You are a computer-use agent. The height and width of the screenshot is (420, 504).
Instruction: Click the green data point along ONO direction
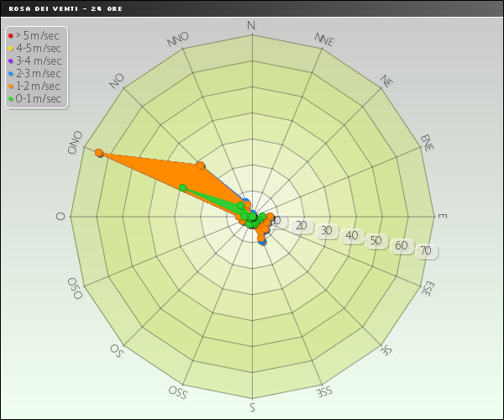coord(182,187)
